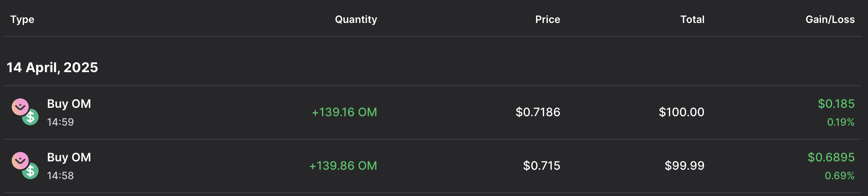The width and height of the screenshot is (868, 196).
Task: Click the $0.7186 price value
Action: [537, 112]
